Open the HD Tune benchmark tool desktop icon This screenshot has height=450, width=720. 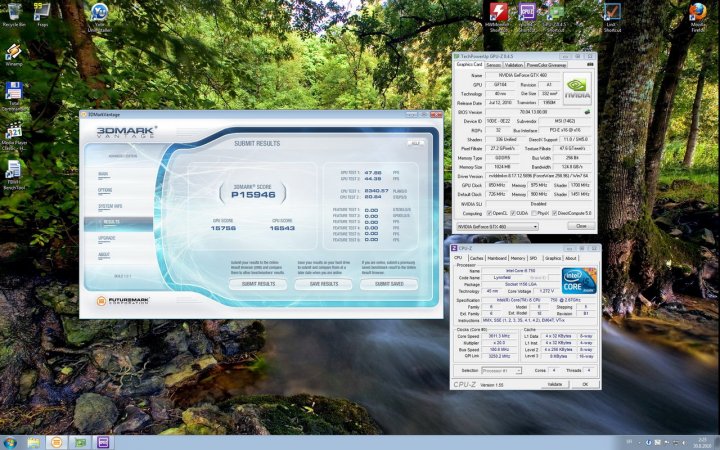[14, 175]
